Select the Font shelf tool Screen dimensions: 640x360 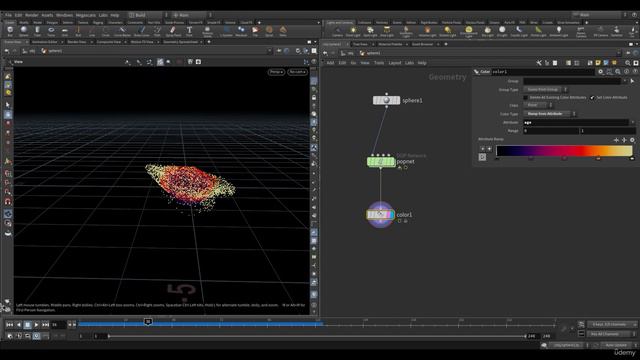189,31
